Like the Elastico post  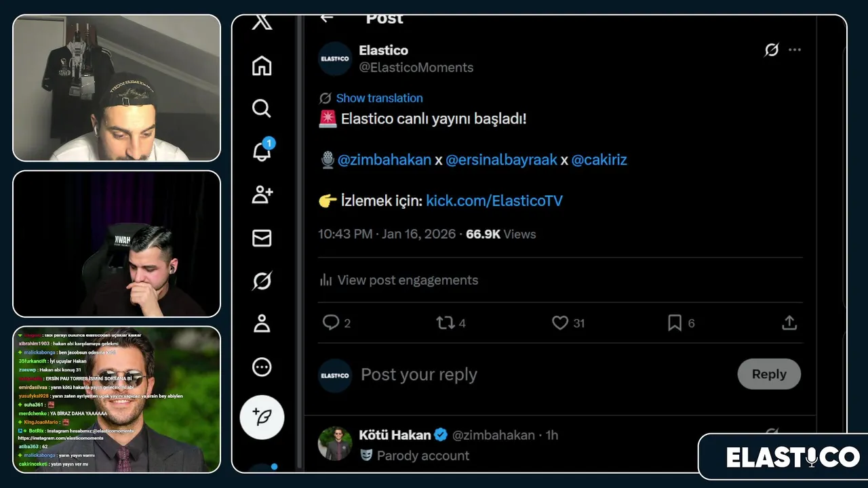pos(560,323)
